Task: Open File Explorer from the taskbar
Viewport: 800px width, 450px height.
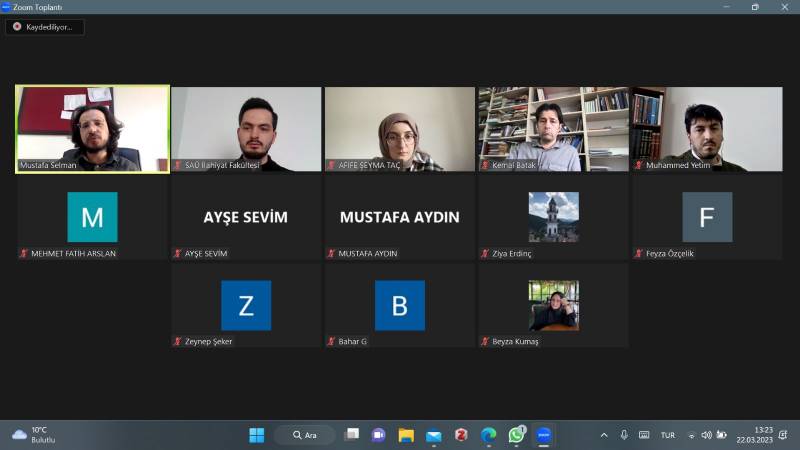Action: click(406, 435)
